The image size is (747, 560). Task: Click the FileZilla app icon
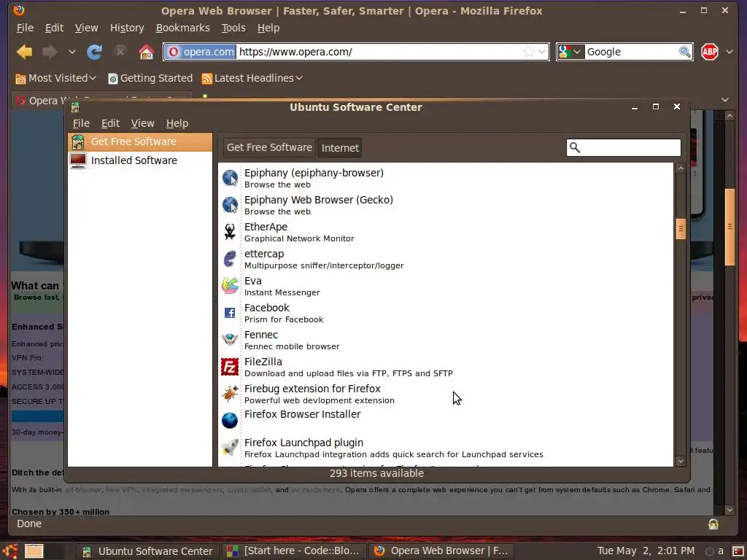point(230,367)
